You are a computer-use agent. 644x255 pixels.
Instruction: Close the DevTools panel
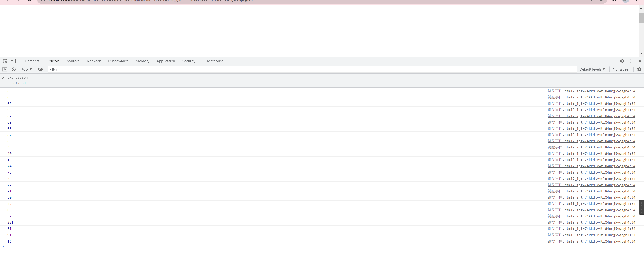pyautogui.click(x=640, y=61)
